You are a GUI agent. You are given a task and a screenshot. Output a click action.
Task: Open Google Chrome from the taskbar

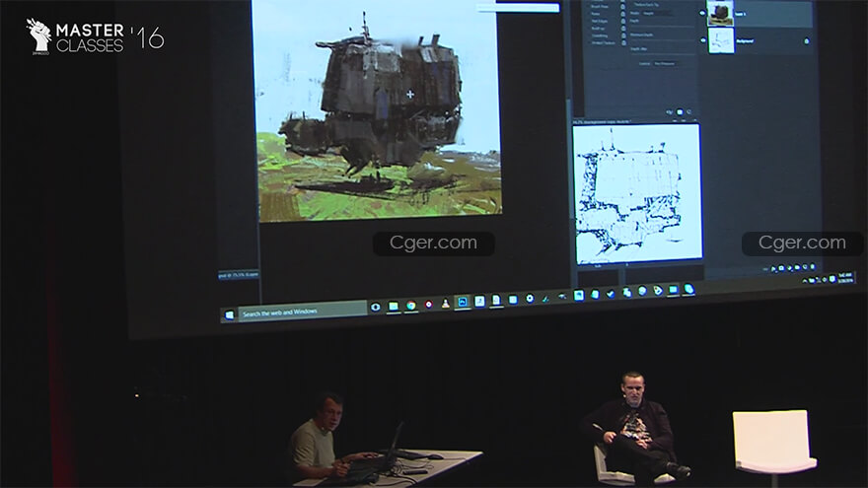410,305
